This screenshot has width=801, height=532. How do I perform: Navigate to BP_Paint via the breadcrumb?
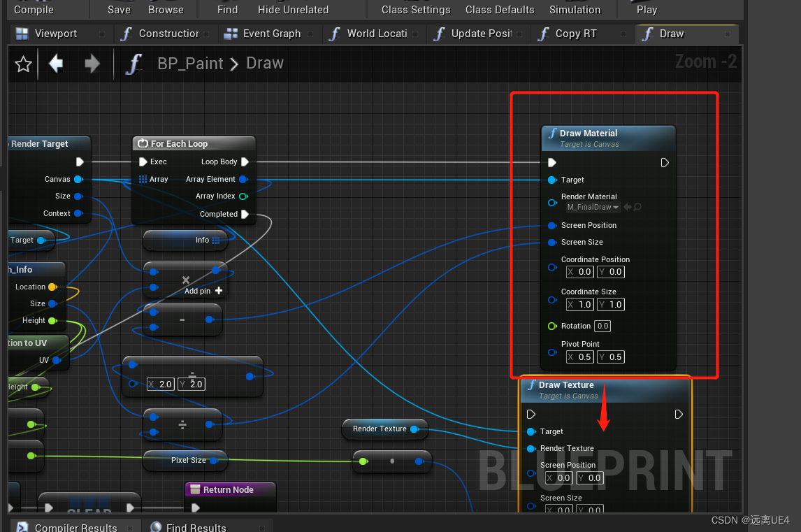pyautogui.click(x=189, y=63)
